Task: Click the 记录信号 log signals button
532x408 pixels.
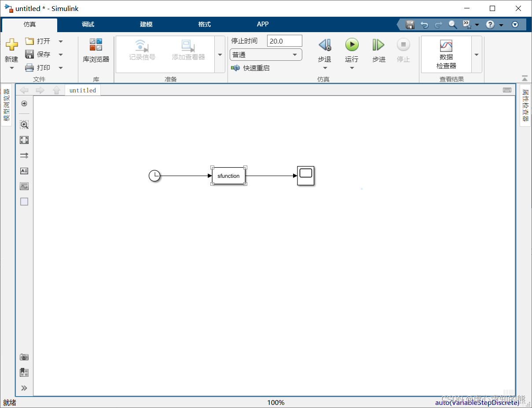Action: point(142,50)
